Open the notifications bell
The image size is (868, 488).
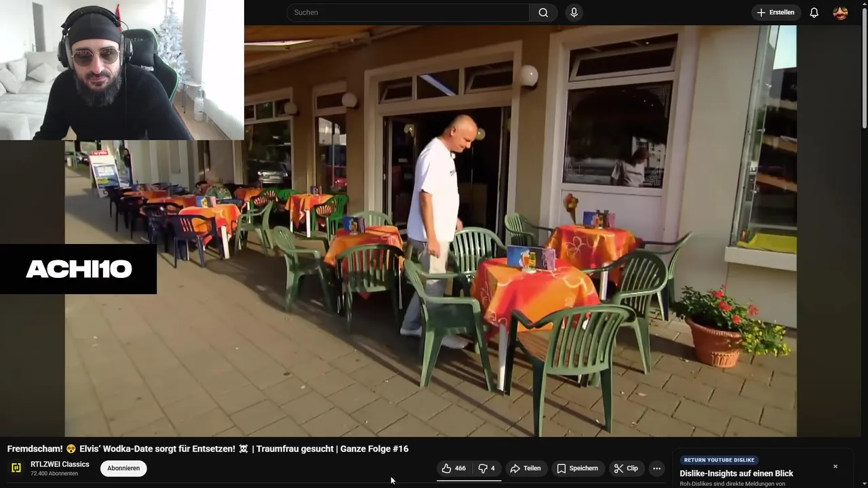coord(814,12)
